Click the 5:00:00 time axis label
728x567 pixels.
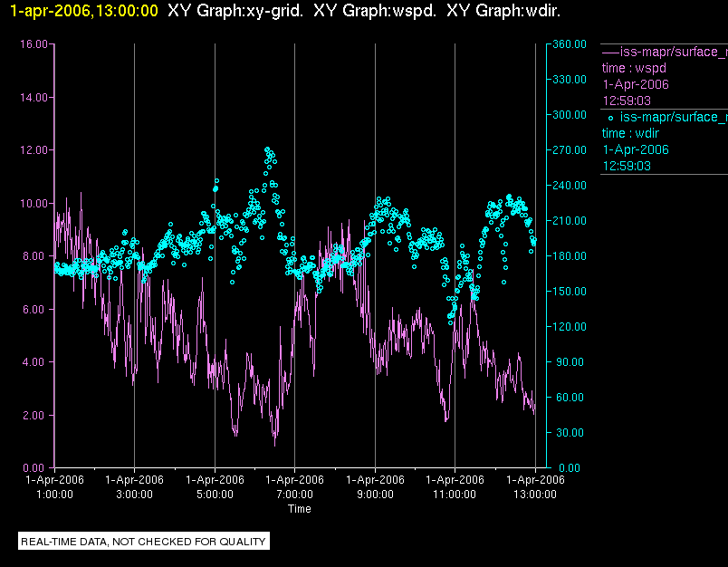coord(215,495)
